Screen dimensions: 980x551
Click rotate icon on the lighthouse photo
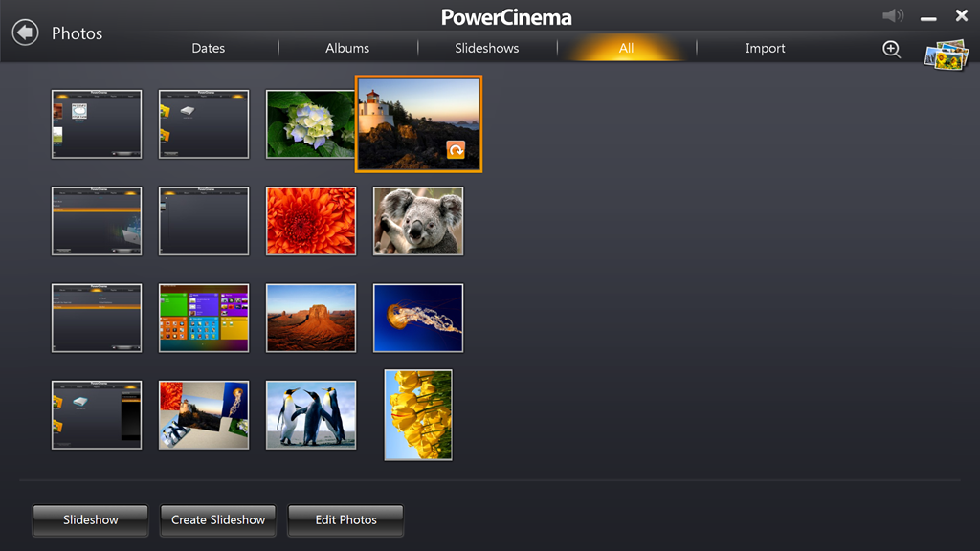point(456,150)
